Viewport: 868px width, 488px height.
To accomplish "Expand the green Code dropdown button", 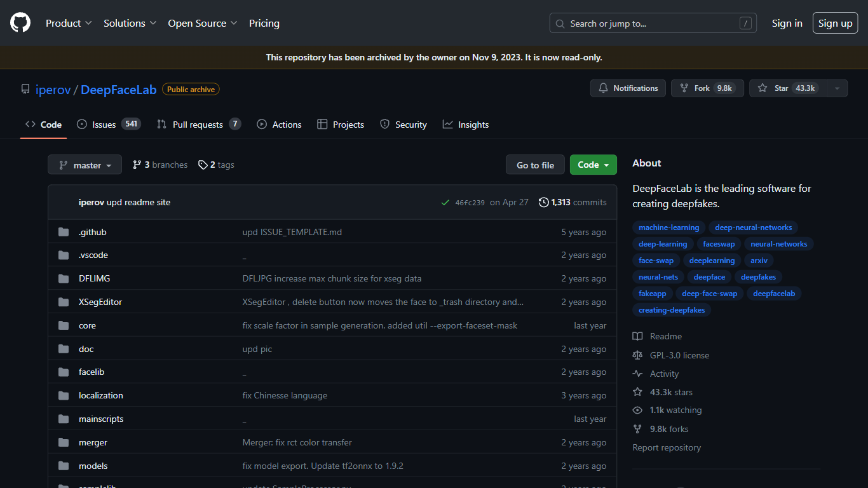I will pos(593,165).
